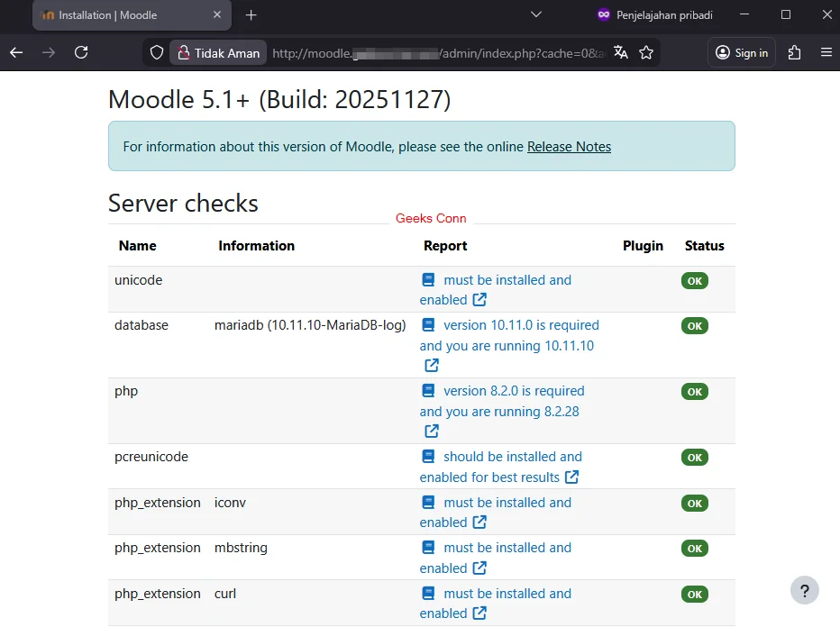Bookmark this page using the star icon
This screenshot has width=840, height=627.
(x=646, y=52)
